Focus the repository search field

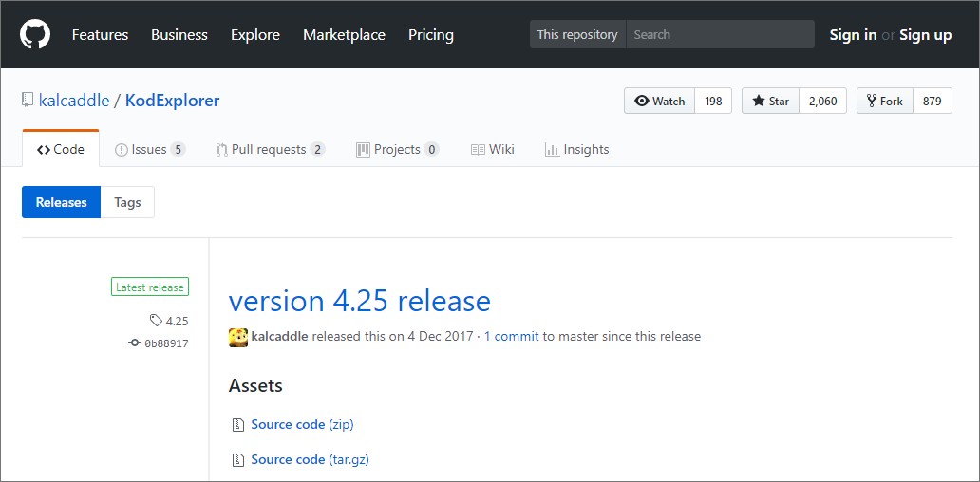719,35
